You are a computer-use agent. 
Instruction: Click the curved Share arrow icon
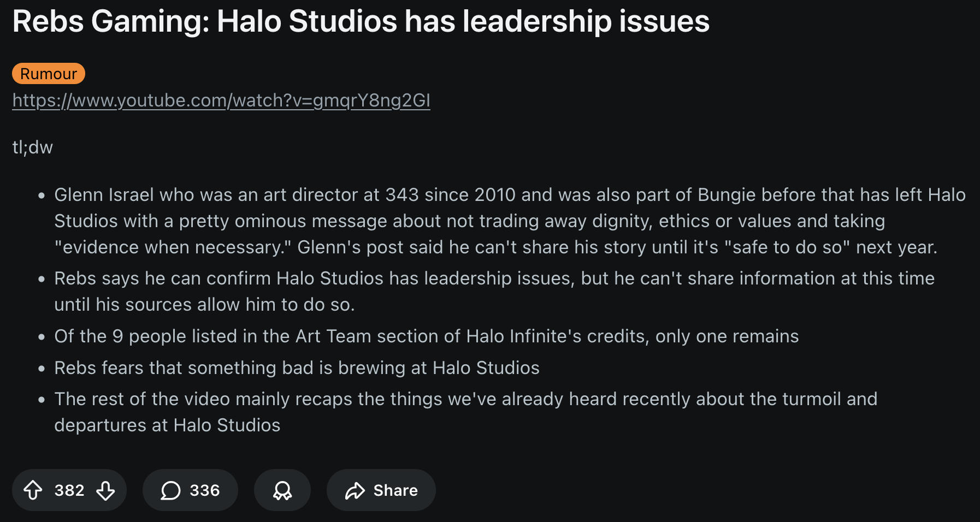click(355, 490)
